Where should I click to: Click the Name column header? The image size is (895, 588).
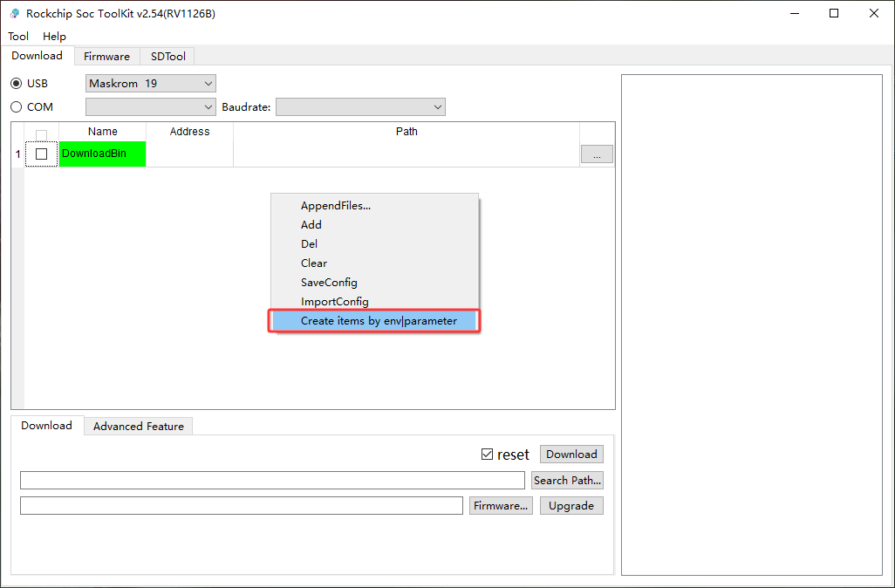[103, 132]
